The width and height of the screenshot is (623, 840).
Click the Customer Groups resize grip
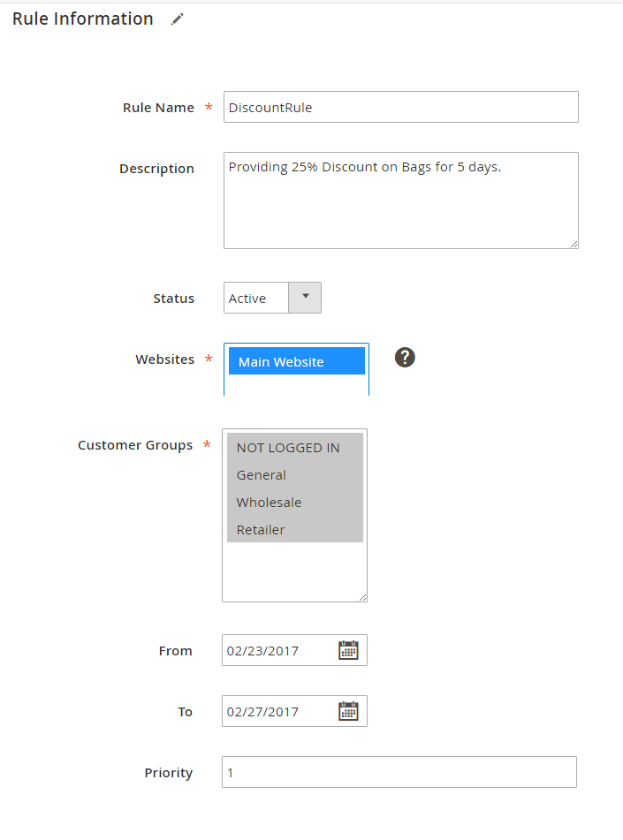[363, 597]
